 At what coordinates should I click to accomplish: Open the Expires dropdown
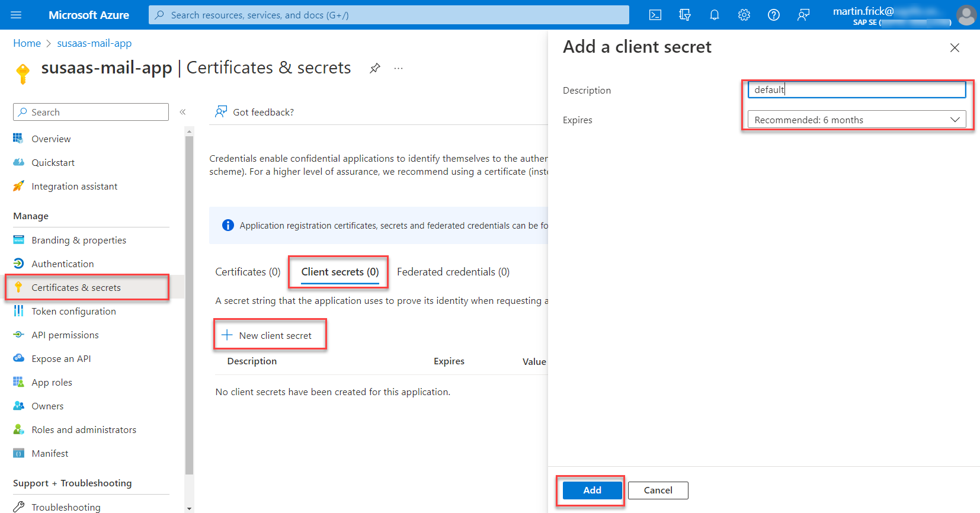(x=857, y=120)
